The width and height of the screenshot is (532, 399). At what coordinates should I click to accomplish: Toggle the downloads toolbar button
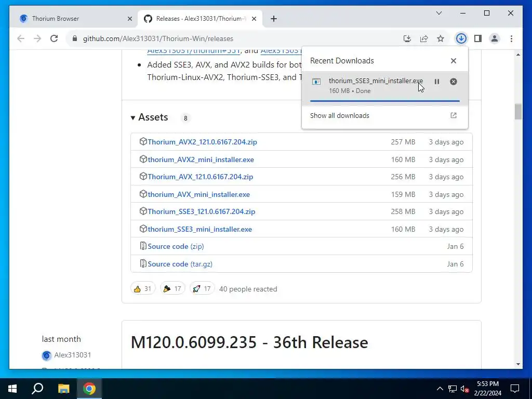pyautogui.click(x=461, y=38)
